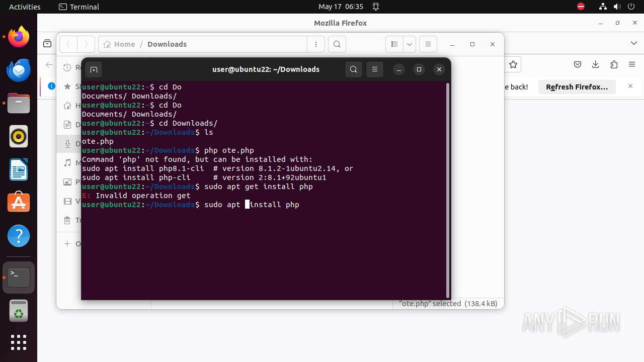Open Rhythmbox from the dock
Screen dimensions: 644x362
click(19, 136)
